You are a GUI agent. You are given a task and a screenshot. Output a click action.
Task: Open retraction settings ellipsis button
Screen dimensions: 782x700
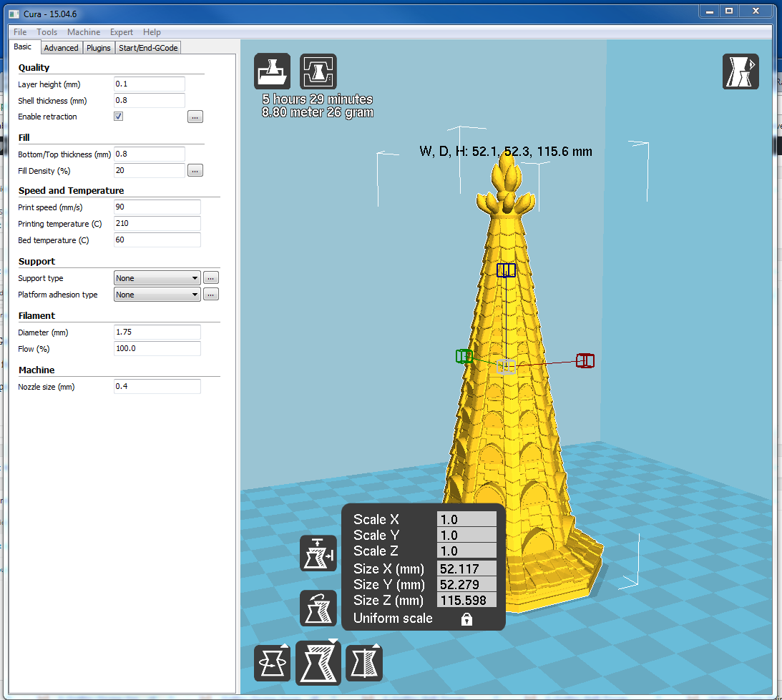pos(195,117)
